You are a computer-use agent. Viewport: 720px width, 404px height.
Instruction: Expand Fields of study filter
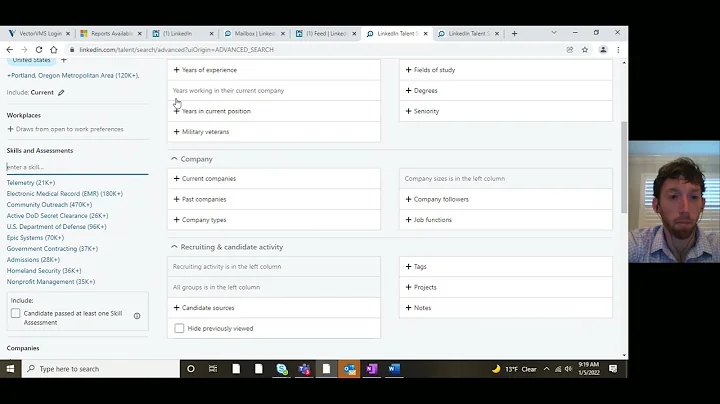coord(506,70)
